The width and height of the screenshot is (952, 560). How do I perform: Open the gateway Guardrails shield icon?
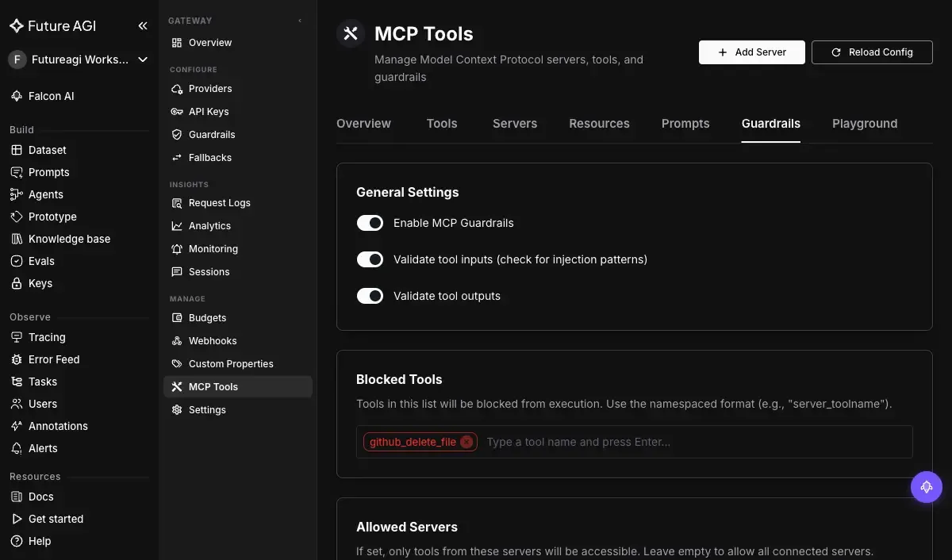177,135
